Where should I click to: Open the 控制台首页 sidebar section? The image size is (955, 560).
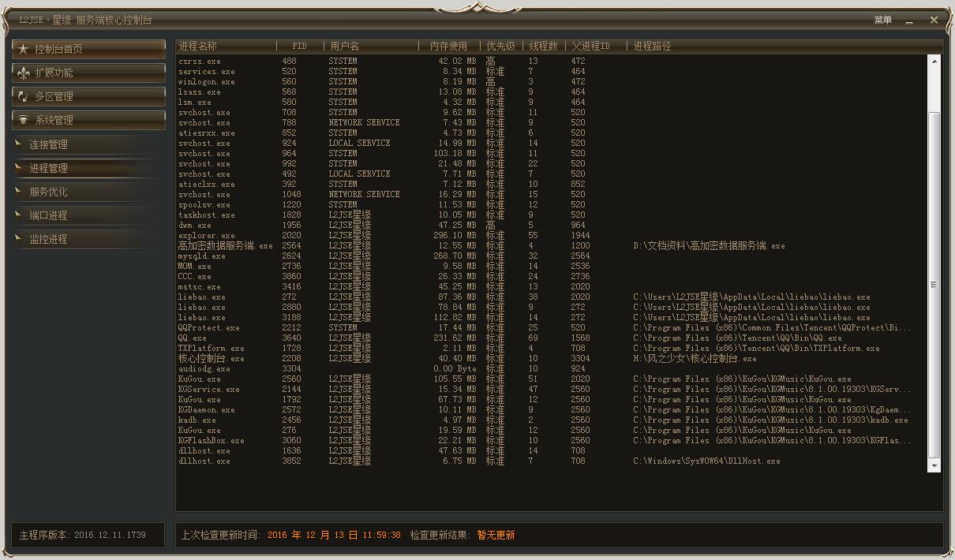88,49
